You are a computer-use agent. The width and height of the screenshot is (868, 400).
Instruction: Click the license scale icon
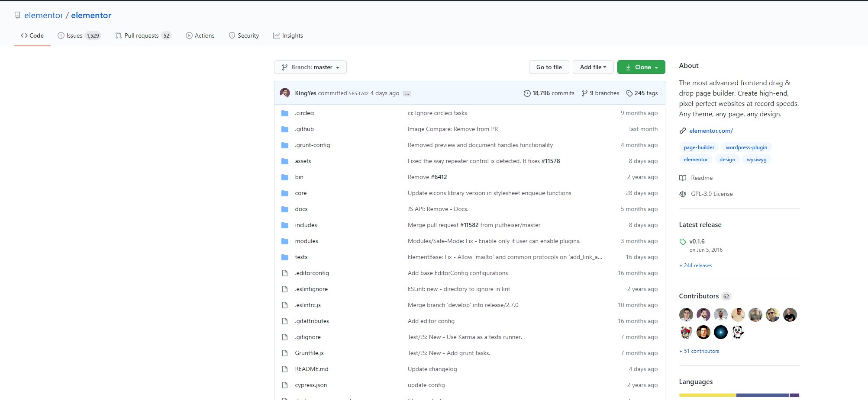[x=683, y=194]
